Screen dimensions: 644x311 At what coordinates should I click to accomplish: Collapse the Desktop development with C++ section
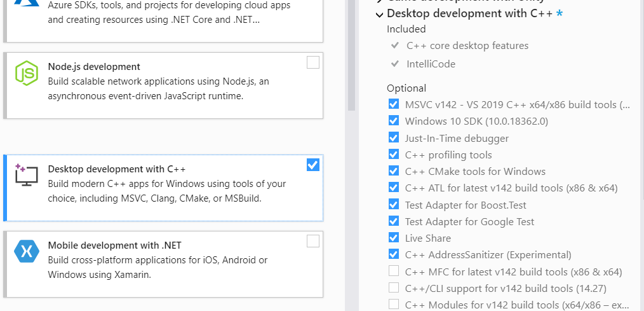tap(379, 15)
